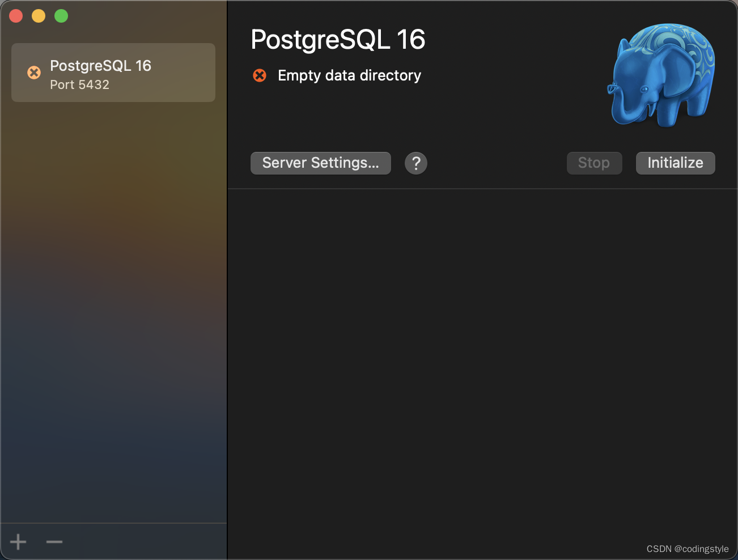This screenshot has height=560, width=738.
Task: Click the red error icon beside Empty data directory
Action: 260,75
